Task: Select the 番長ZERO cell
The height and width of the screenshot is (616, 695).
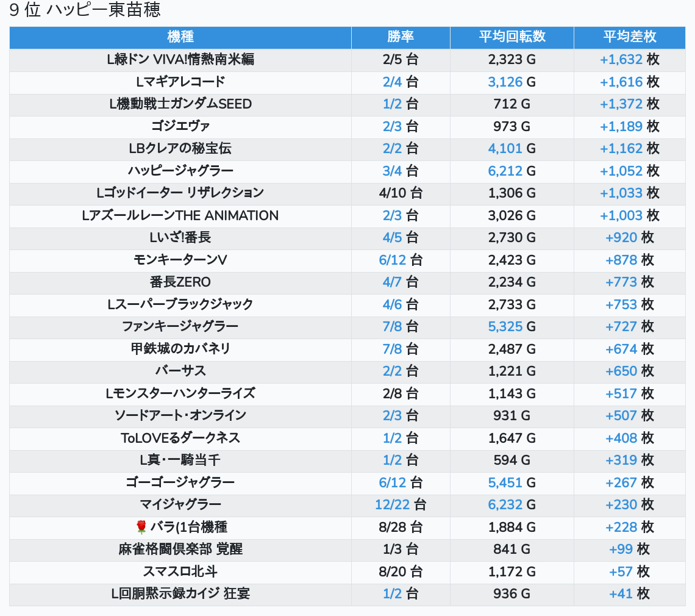Action: 180,282
